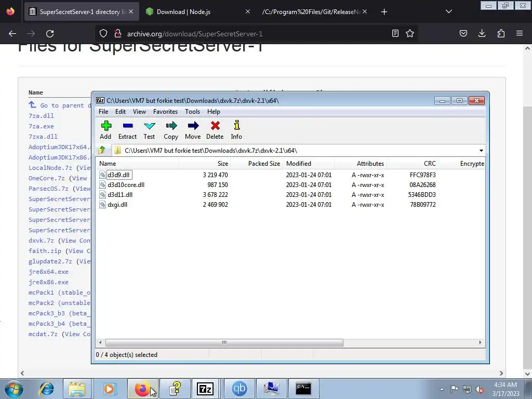Open the Favorites menu in 7-Zip

[165, 112]
